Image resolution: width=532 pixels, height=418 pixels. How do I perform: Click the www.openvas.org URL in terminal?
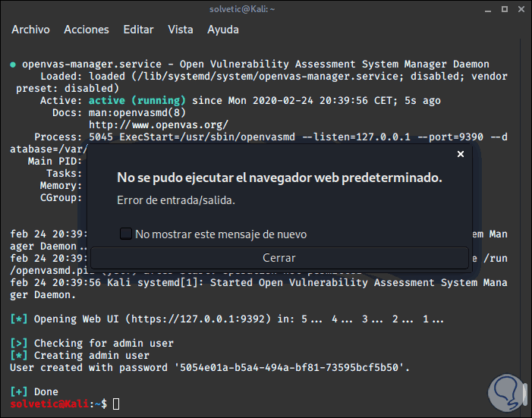tap(158, 124)
